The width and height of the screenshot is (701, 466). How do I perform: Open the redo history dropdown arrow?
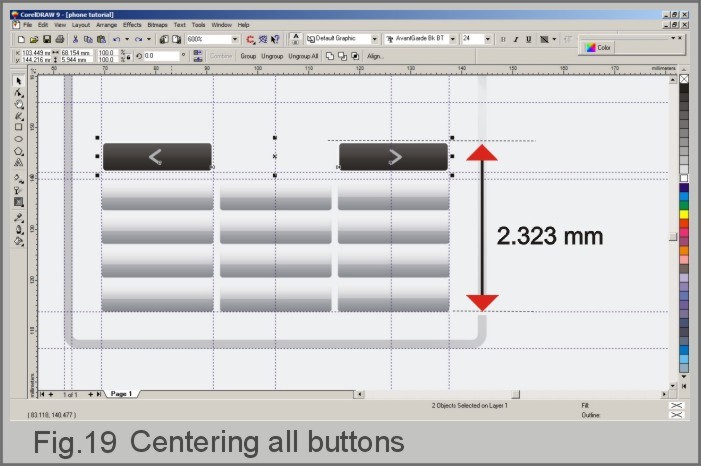click(149, 39)
